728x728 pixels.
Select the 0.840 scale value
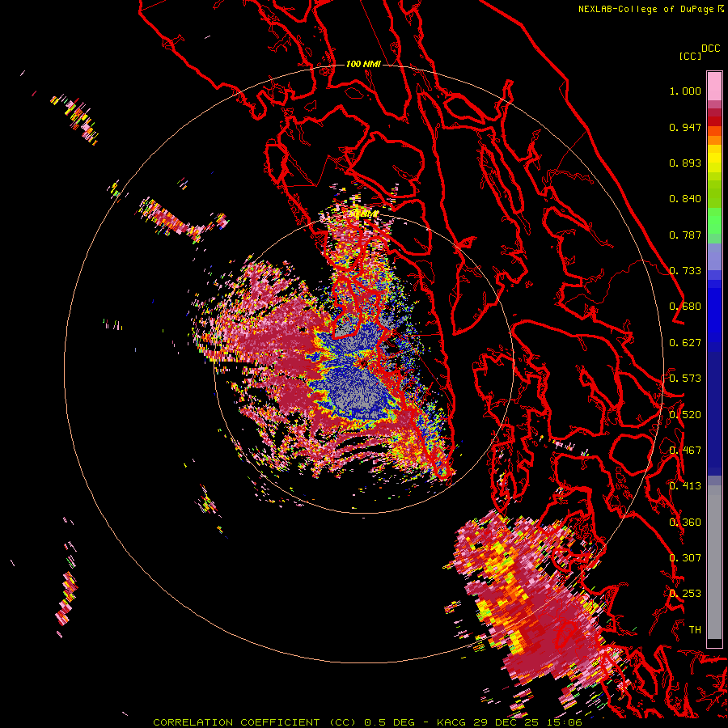[x=685, y=199]
